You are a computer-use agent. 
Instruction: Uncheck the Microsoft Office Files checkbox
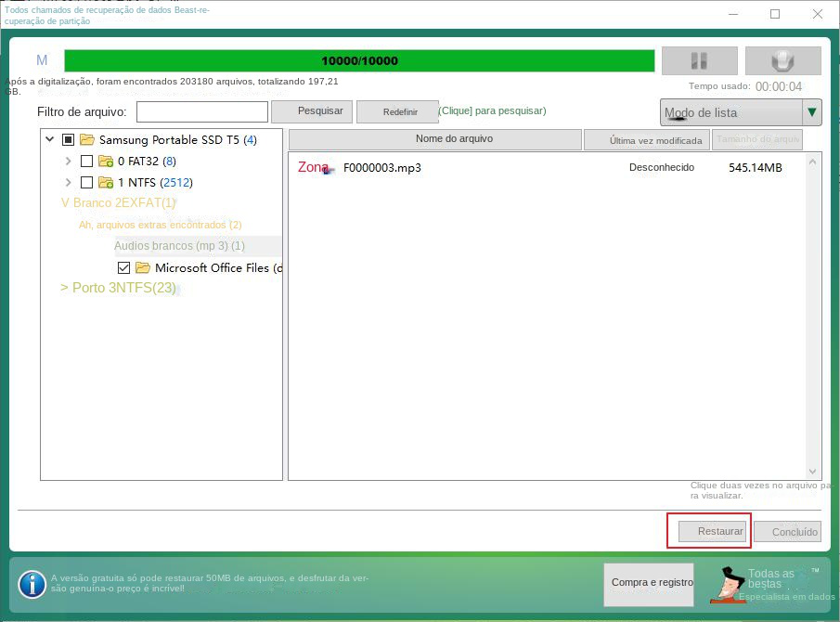(x=123, y=267)
